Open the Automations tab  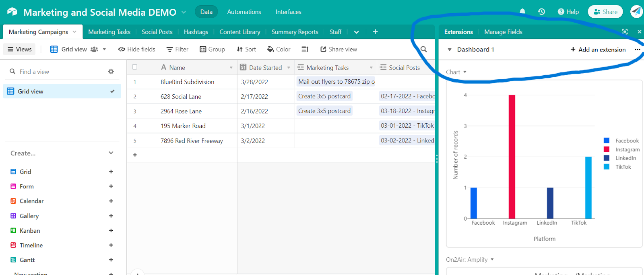point(244,12)
